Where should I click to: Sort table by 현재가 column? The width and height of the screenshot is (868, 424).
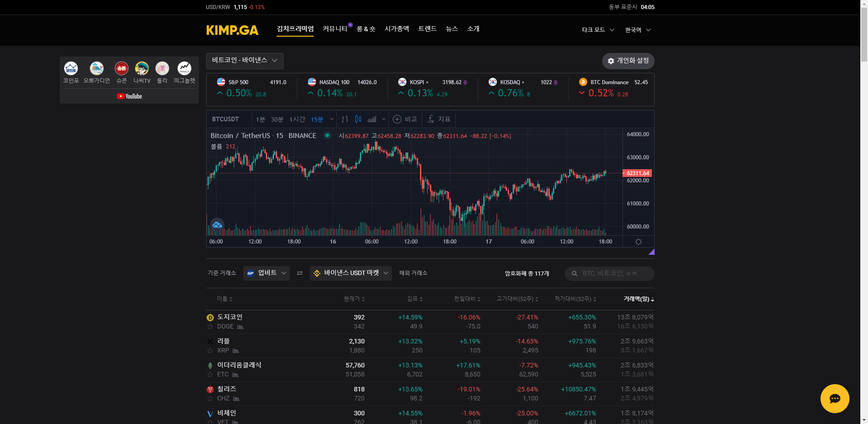354,299
